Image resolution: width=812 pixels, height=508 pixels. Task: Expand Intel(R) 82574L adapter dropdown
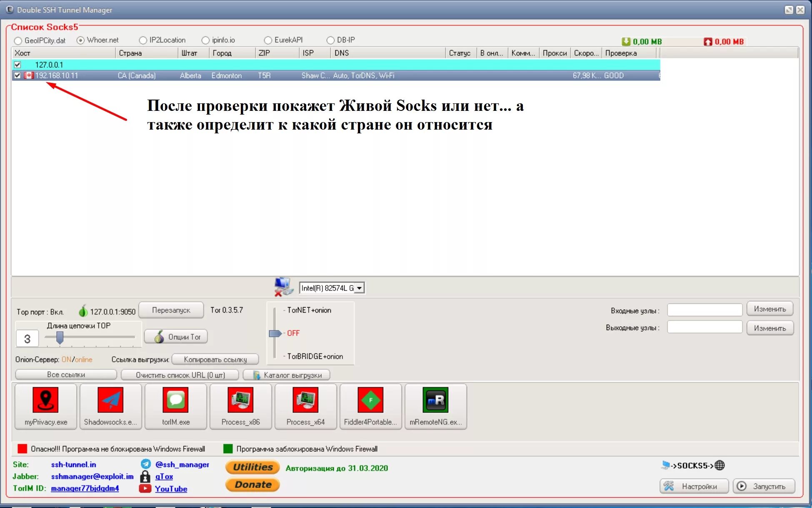[x=359, y=288]
